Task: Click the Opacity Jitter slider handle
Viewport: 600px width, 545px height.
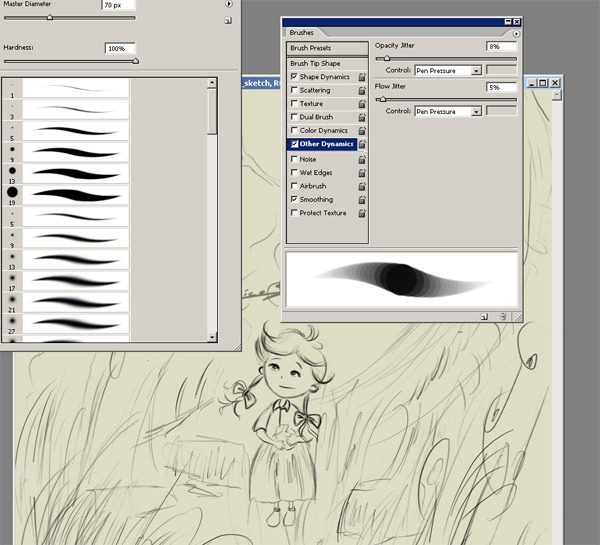Action: [387, 58]
